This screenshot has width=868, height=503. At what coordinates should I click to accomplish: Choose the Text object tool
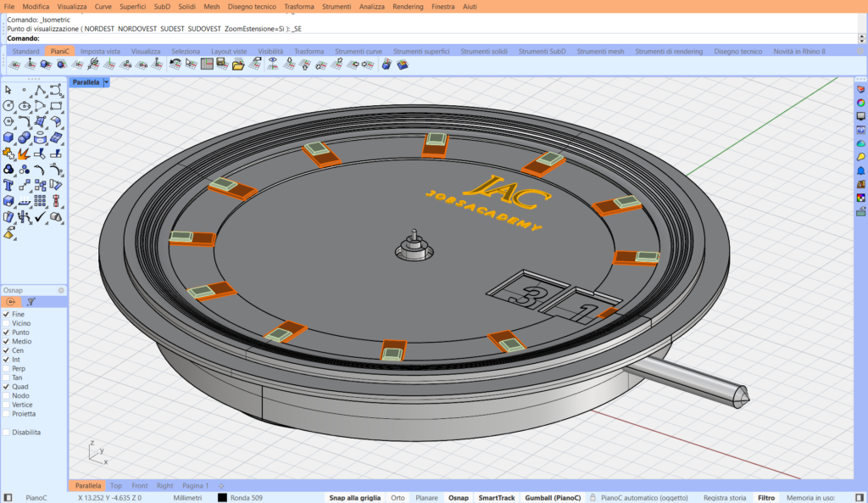8,186
